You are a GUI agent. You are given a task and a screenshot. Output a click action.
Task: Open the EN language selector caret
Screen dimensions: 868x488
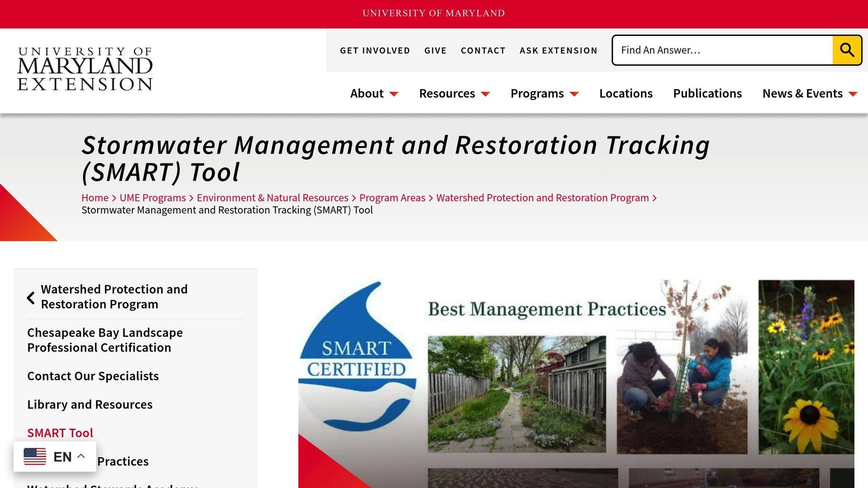[x=81, y=456]
